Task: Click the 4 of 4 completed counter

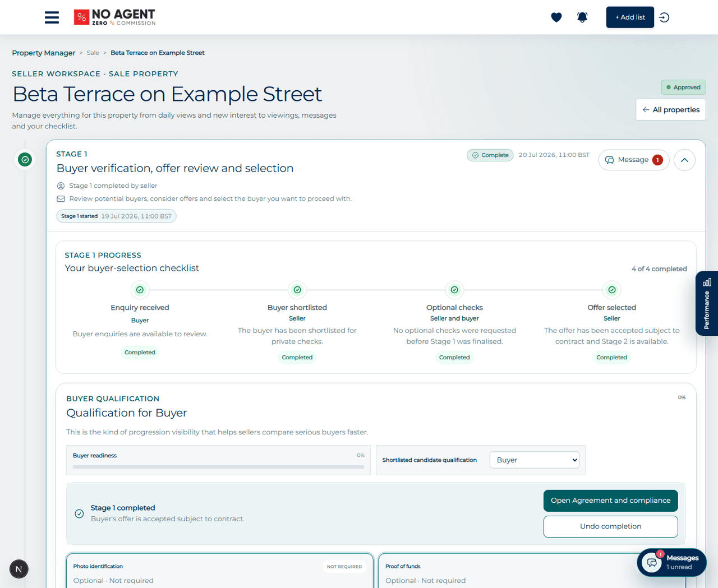Action: click(659, 269)
